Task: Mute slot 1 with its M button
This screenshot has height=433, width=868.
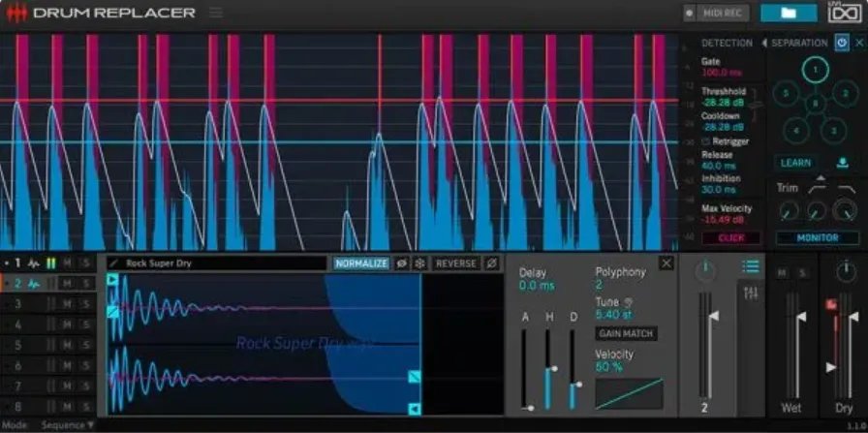Action: coord(67,263)
